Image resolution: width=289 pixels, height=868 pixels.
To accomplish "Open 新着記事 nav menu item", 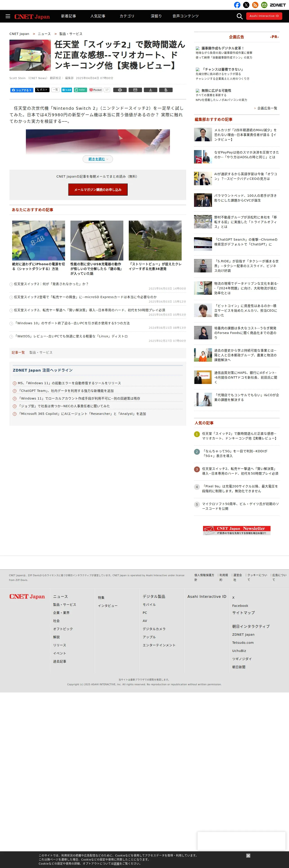I will tap(68, 16).
